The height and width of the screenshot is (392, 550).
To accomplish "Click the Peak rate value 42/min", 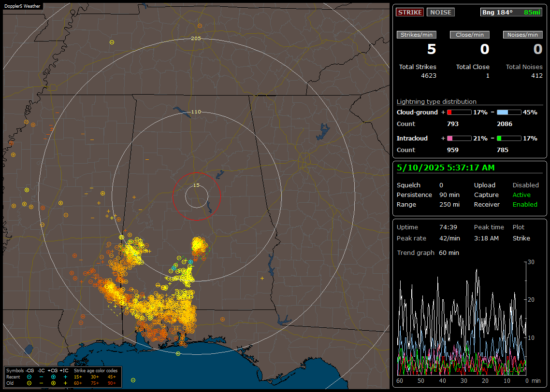I will coord(449,238).
